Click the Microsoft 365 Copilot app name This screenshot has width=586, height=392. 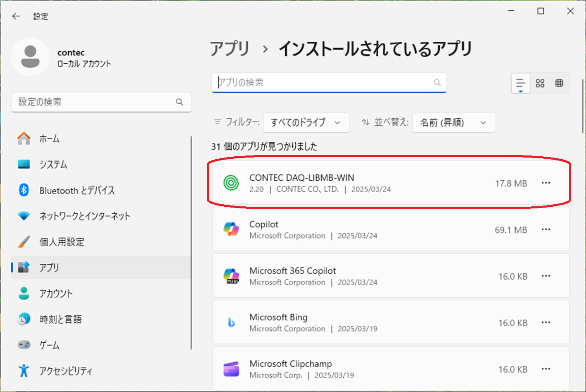(292, 271)
